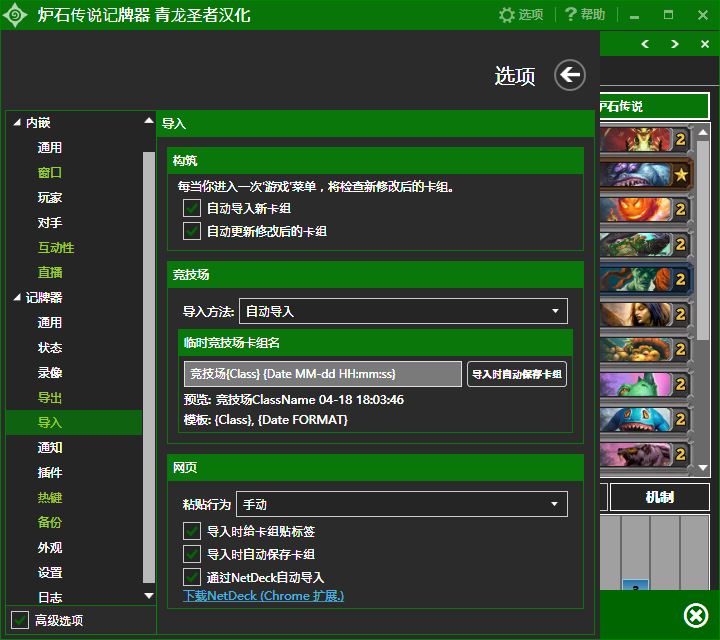Open 备份 settings page
The height and width of the screenshot is (640, 720).
50,522
